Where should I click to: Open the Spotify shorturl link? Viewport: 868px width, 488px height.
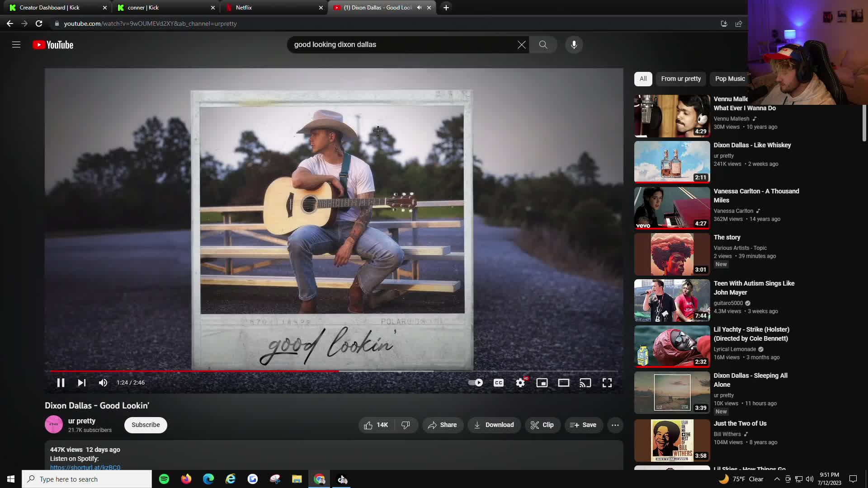85,467
